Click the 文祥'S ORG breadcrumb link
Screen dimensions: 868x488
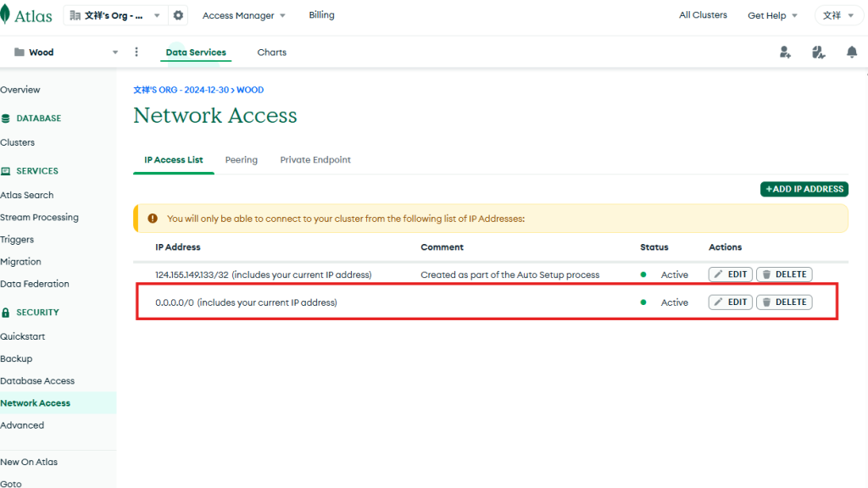[x=181, y=90]
